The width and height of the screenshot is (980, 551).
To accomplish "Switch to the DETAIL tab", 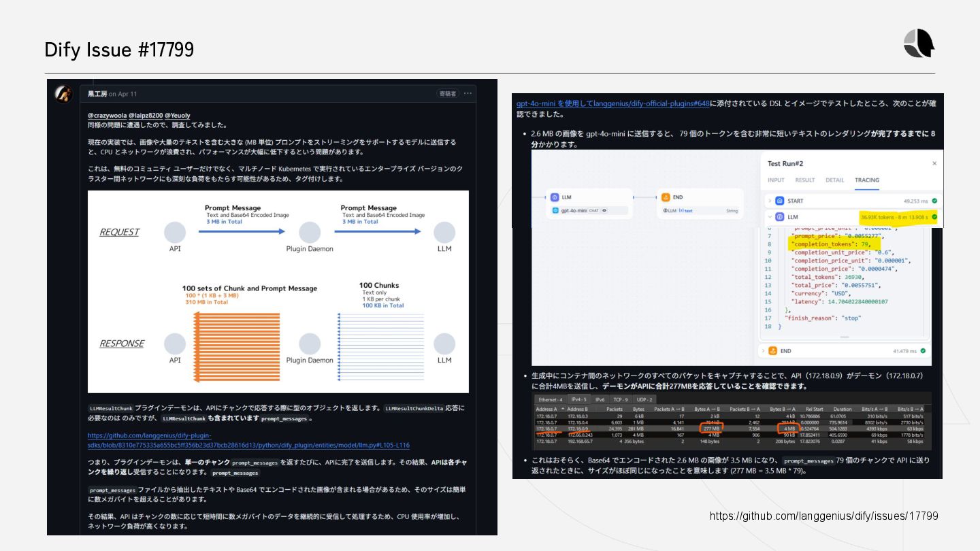I will tap(835, 180).
